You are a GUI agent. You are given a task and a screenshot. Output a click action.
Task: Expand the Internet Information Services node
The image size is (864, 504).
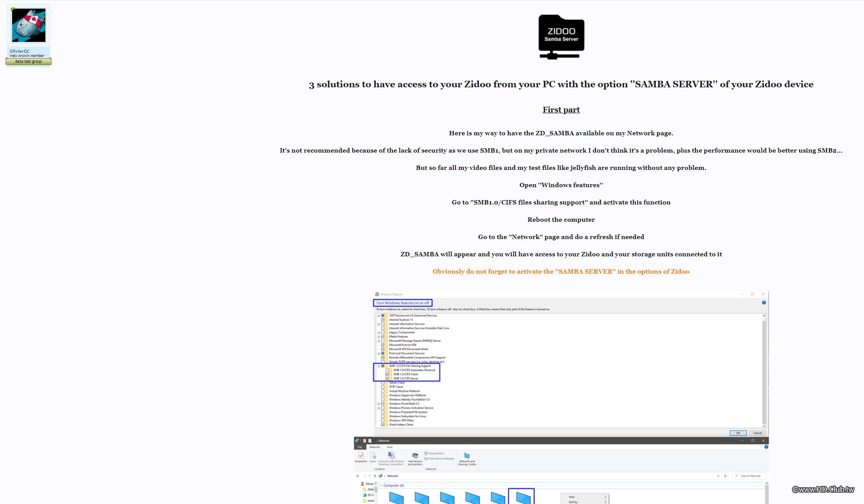379,324
